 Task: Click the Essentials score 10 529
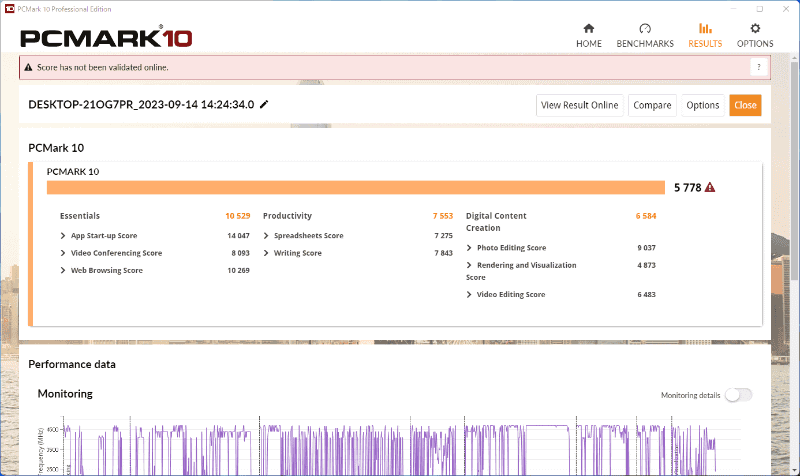tap(238, 216)
